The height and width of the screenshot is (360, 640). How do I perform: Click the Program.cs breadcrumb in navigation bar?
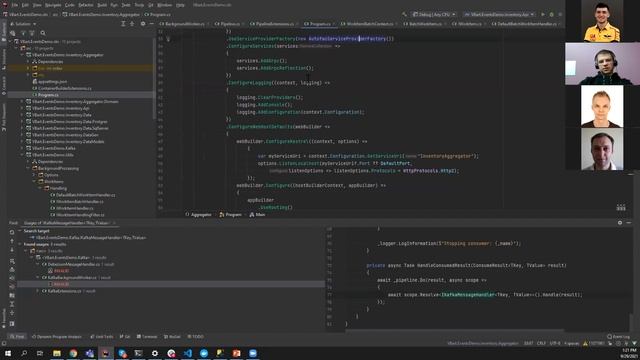click(x=158, y=14)
